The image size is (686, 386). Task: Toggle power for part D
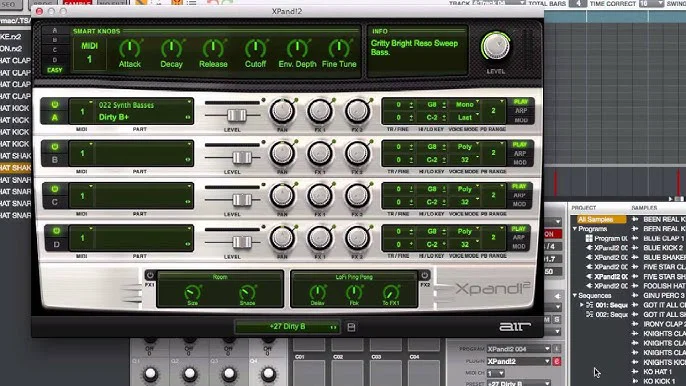point(56,231)
